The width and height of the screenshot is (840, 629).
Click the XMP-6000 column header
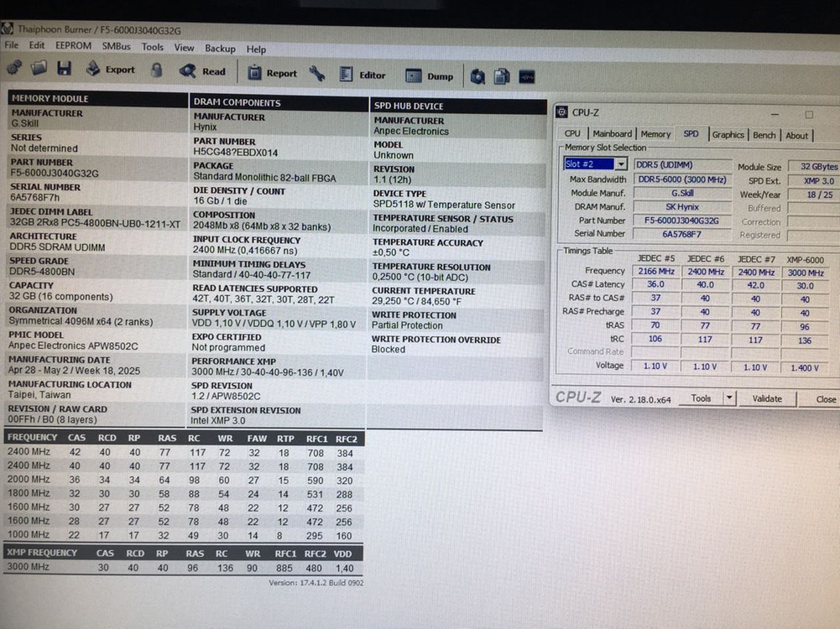point(806,260)
